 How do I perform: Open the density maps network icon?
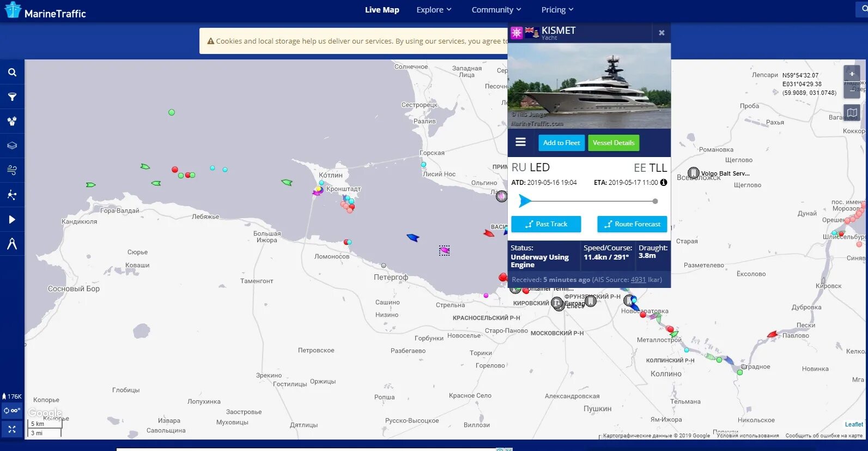(x=12, y=195)
